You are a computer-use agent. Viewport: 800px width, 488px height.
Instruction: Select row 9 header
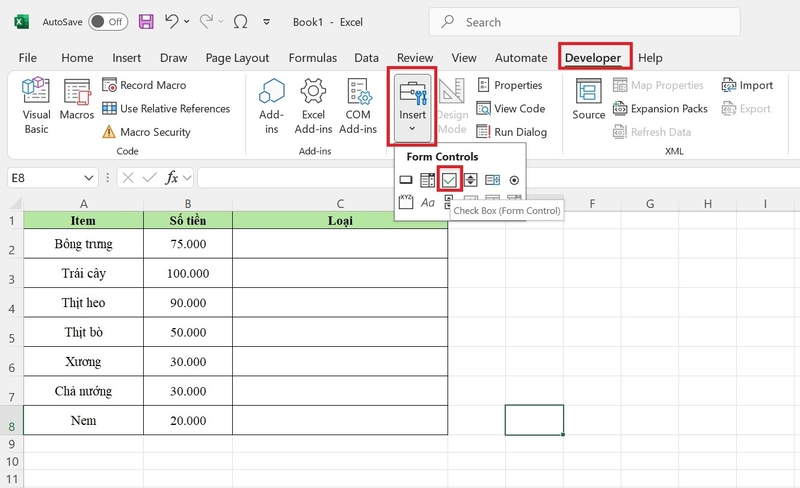click(x=11, y=444)
